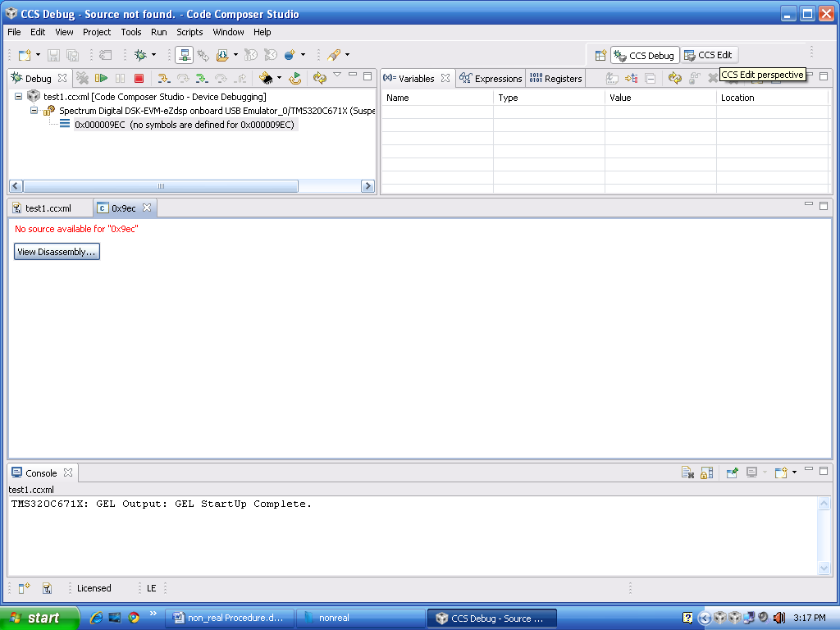Click the blue sphere new target icon

tap(290, 55)
